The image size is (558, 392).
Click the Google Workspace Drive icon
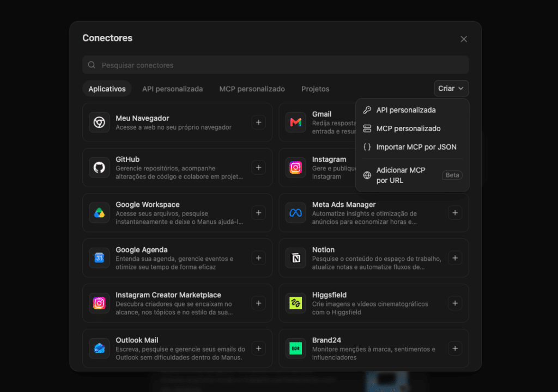99,213
